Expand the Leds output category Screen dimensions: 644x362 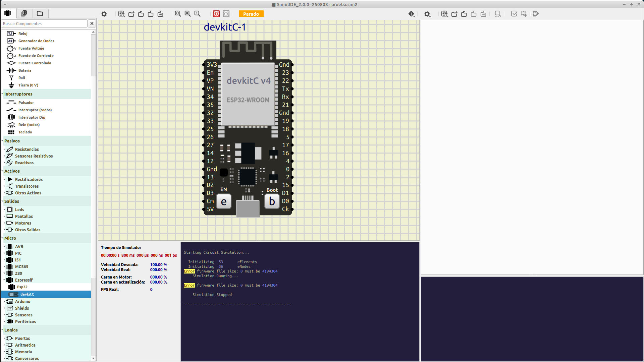[4, 209]
